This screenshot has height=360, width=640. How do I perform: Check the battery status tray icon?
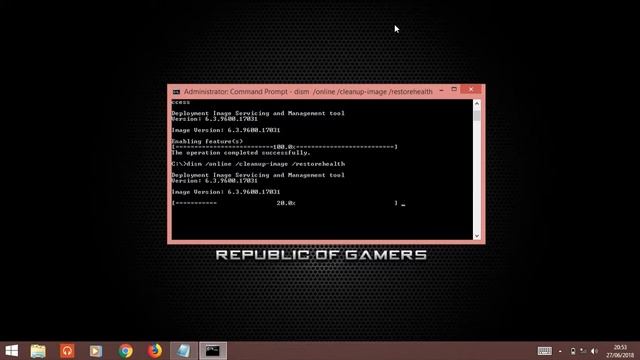[x=573, y=351]
